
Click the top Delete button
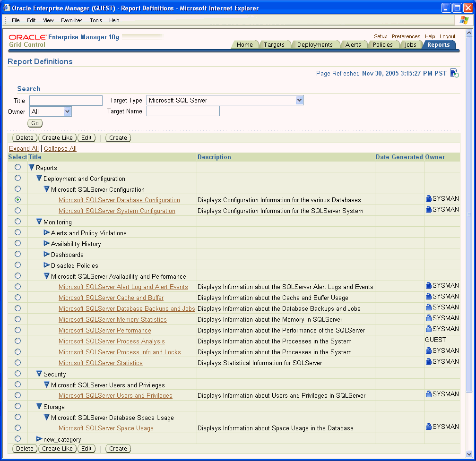click(x=25, y=138)
